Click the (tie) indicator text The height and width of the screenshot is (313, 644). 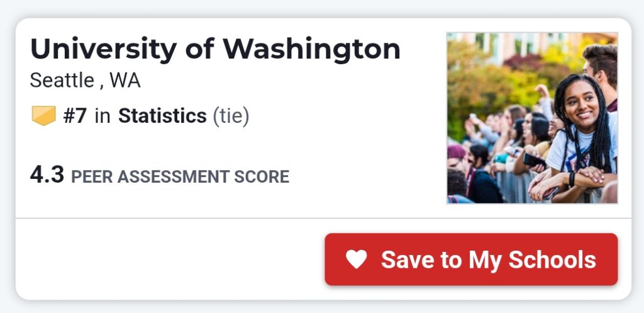tap(231, 116)
